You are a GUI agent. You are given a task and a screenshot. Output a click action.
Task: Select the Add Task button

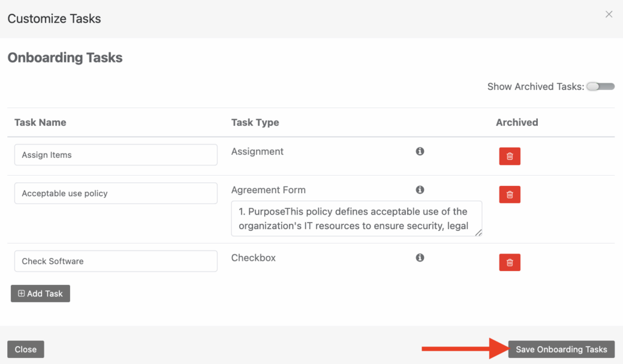pyautogui.click(x=40, y=293)
